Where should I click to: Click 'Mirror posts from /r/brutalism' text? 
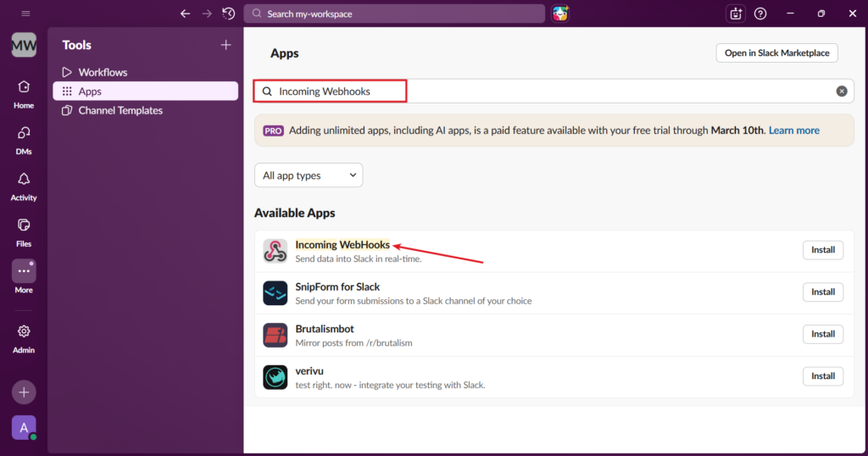pos(353,343)
